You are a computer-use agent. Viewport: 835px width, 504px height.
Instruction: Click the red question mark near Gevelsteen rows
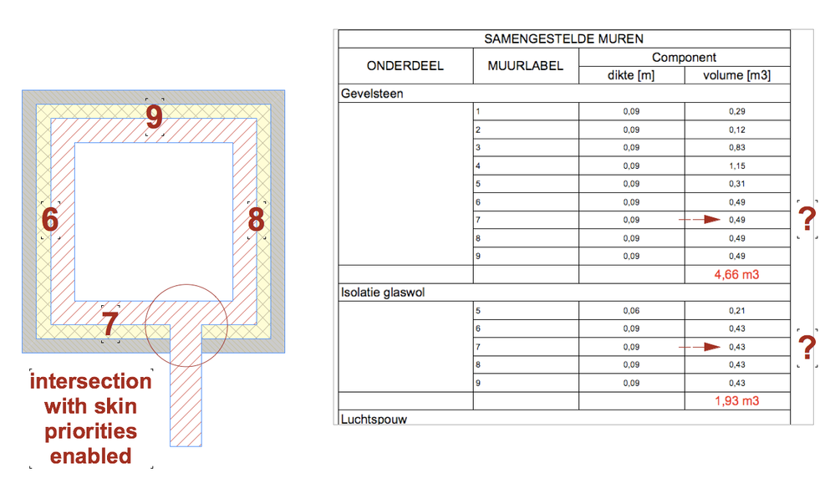(807, 219)
